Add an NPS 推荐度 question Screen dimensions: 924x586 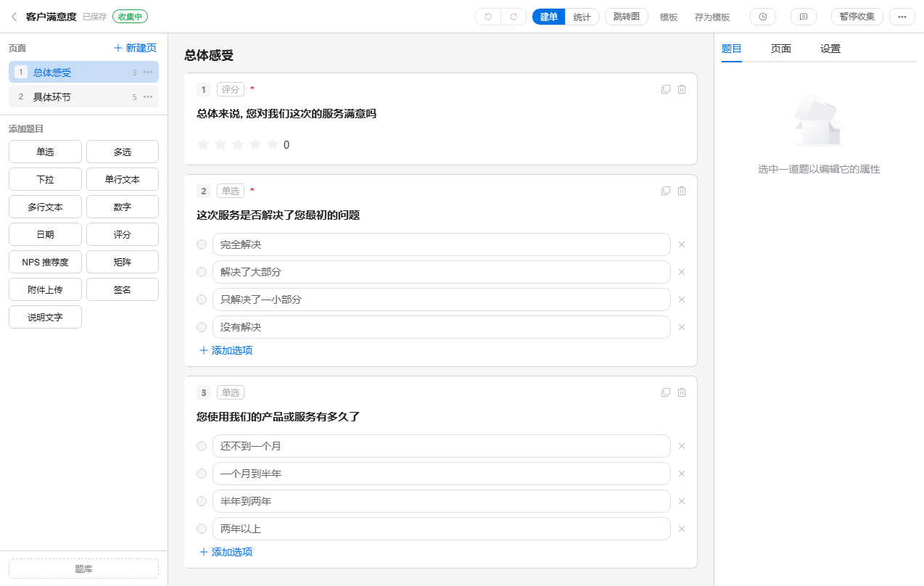coord(45,262)
